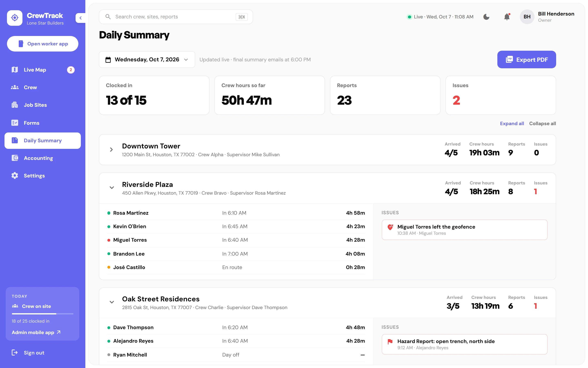The image size is (588, 368).
Task: Click the search magnifier icon
Action: coord(108,17)
